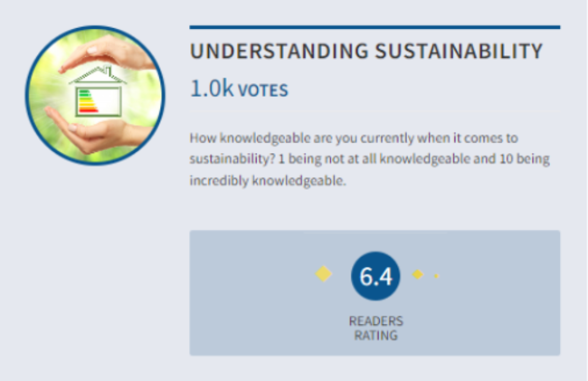588x381 pixels.
Task: Click the yellow diamond right of 6.4
Action: tap(417, 274)
